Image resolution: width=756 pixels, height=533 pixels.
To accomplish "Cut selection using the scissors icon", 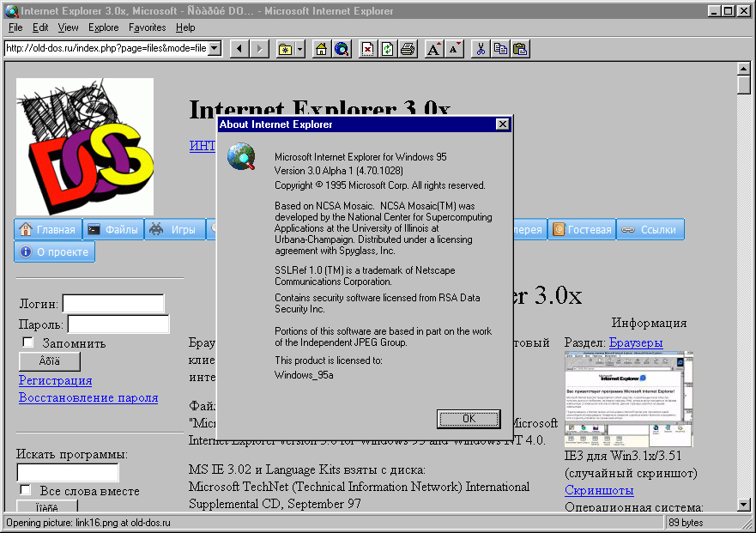I will click(x=481, y=49).
